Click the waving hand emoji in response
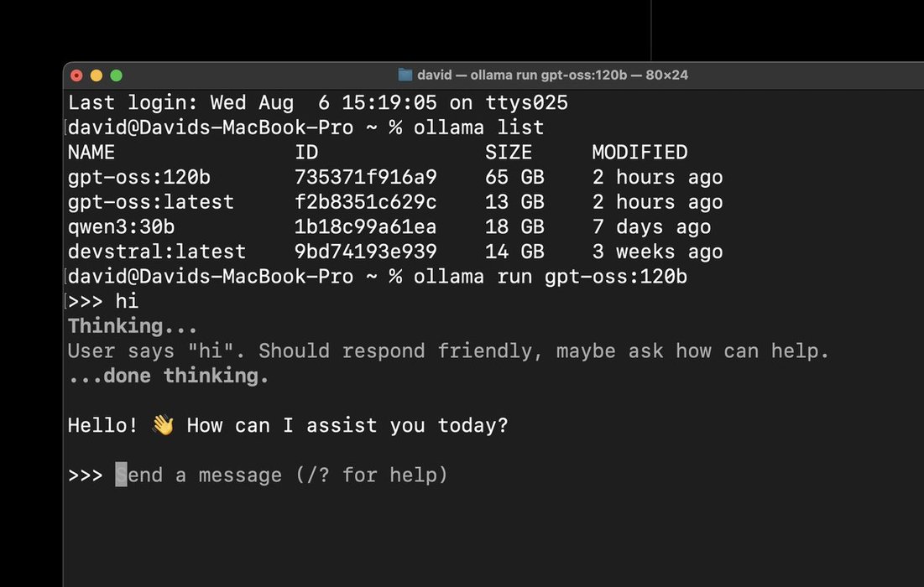The width and height of the screenshot is (924, 587). [163, 425]
